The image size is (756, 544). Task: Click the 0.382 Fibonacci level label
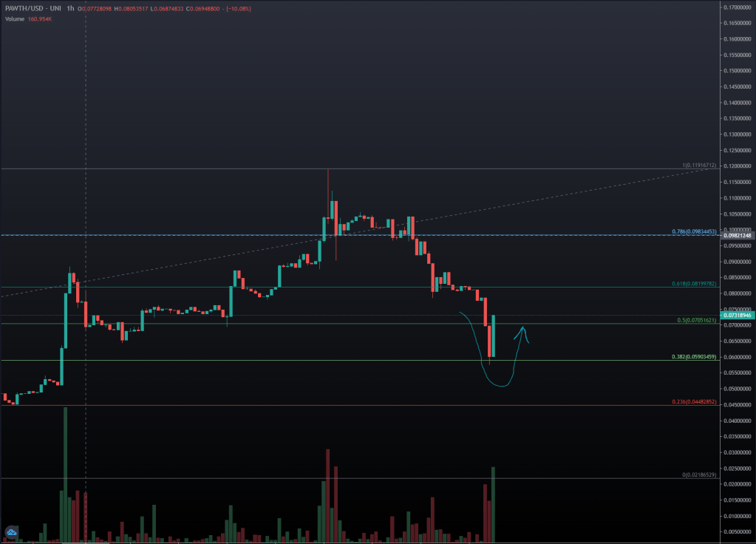[694, 357]
